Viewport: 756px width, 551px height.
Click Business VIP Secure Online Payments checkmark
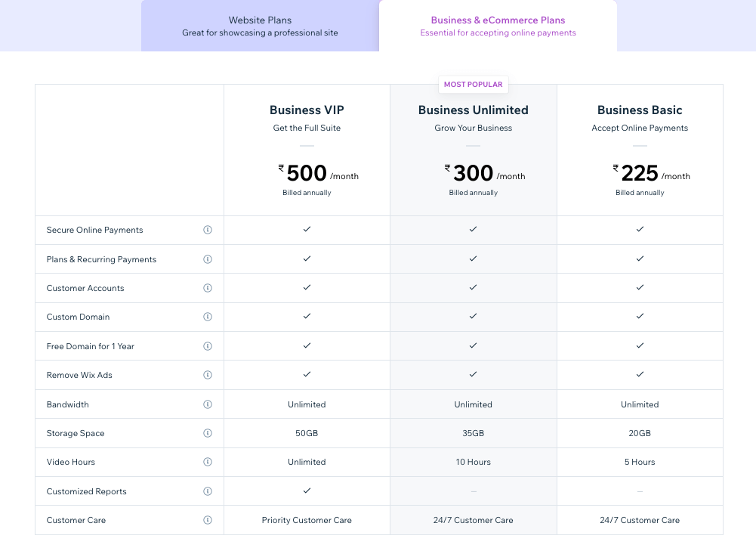pos(307,229)
